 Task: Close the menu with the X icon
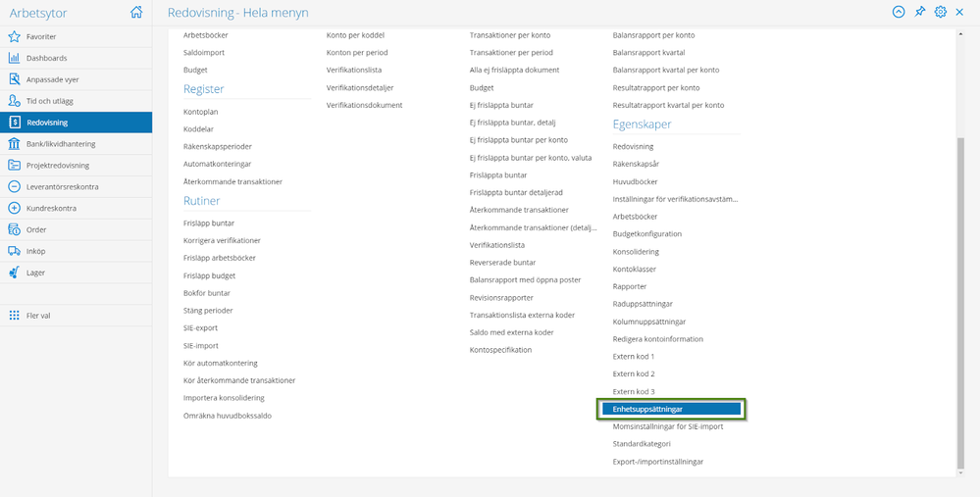point(959,12)
